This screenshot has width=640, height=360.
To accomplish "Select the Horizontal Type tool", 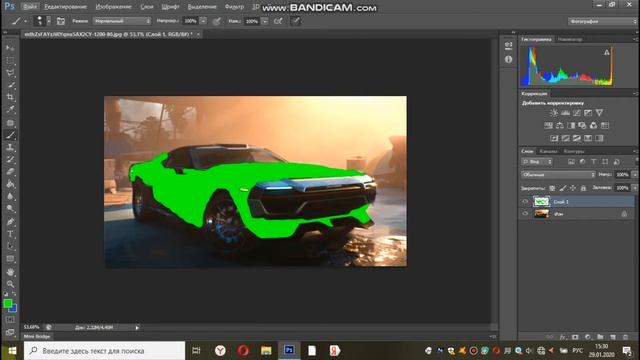I will coord(10,234).
